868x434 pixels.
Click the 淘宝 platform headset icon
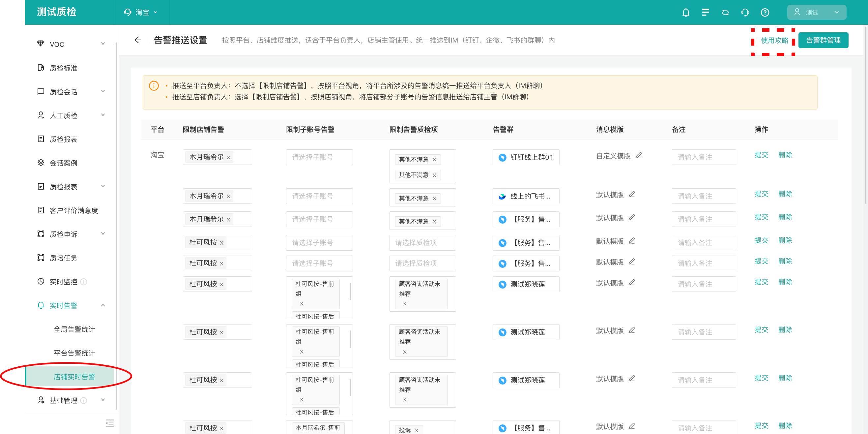pos(128,12)
